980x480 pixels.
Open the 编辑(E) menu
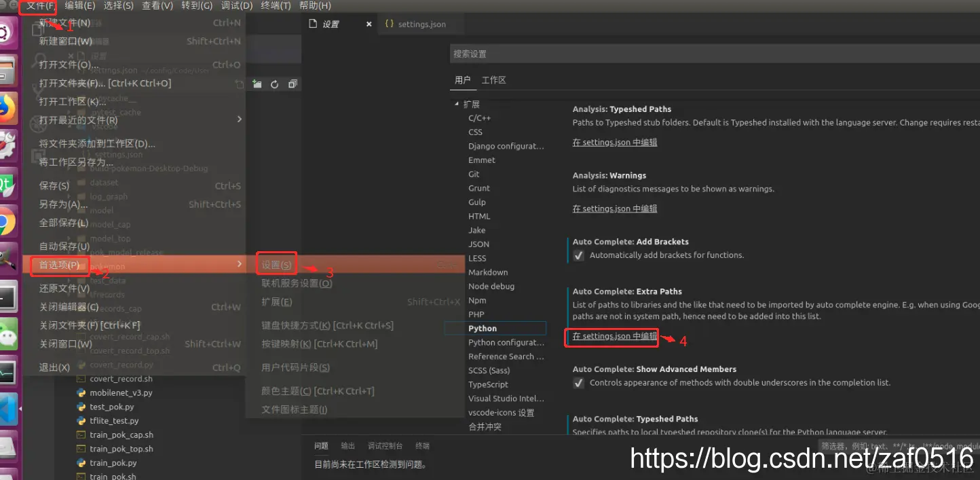point(80,5)
